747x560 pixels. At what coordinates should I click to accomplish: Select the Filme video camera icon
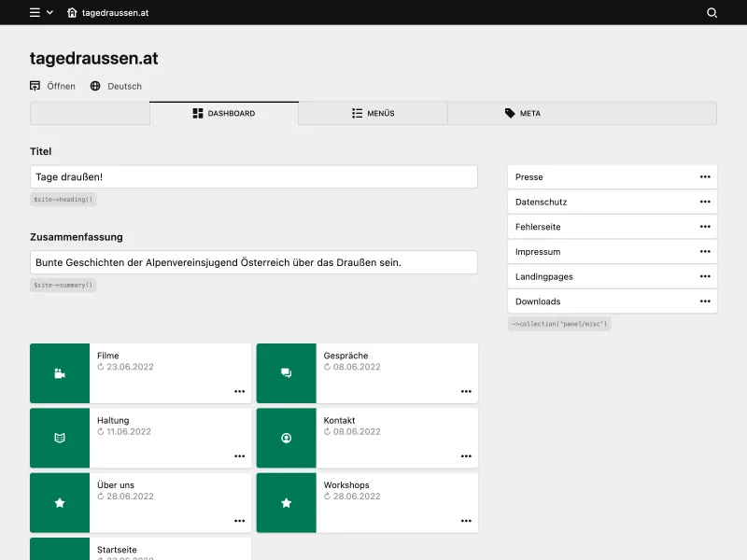click(x=59, y=372)
